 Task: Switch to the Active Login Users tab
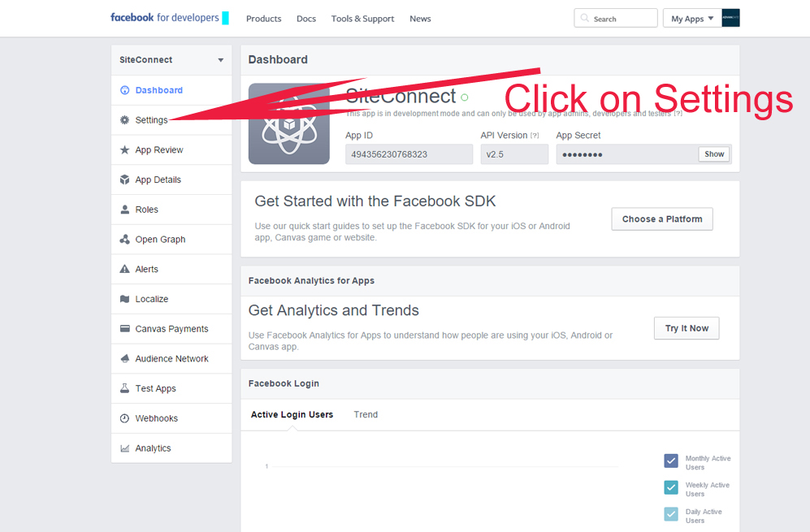point(292,415)
